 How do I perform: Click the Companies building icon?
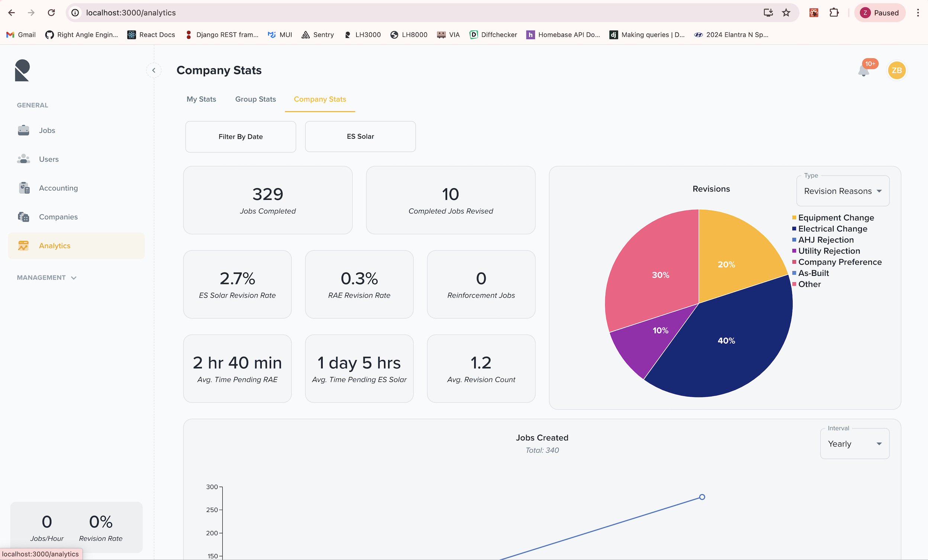[23, 217]
